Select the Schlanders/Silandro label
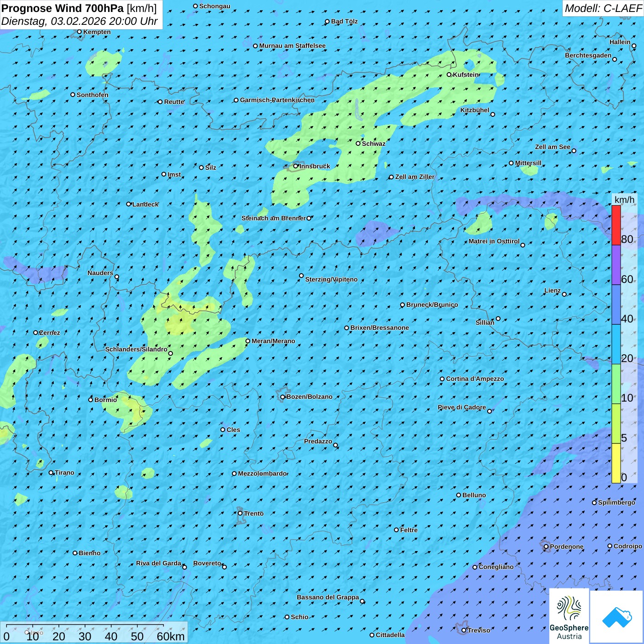The width and height of the screenshot is (644, 644). (x=136, y=349)
